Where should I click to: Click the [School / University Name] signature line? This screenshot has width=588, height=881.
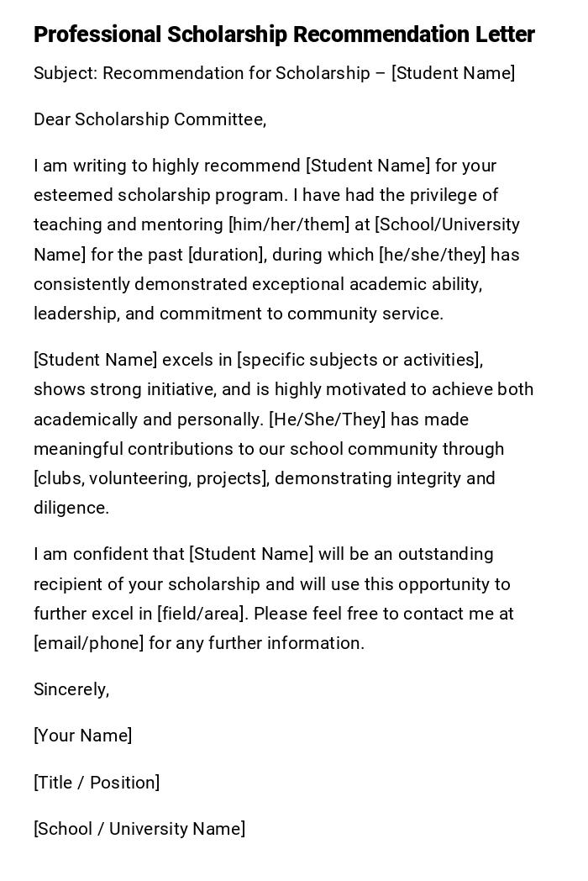(x=139, y=829)
